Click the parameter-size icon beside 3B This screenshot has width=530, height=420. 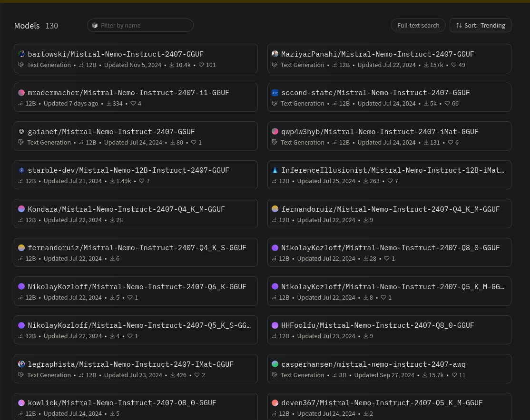[x=334, y=375]
